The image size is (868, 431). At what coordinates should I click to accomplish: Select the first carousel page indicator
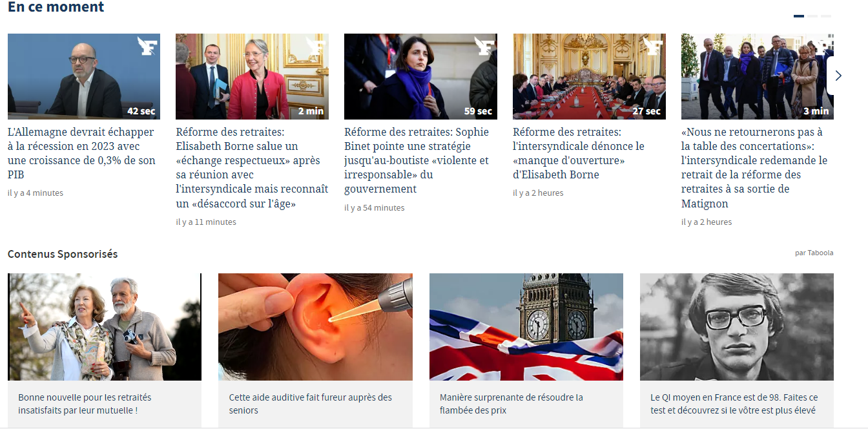click(799, 16)
